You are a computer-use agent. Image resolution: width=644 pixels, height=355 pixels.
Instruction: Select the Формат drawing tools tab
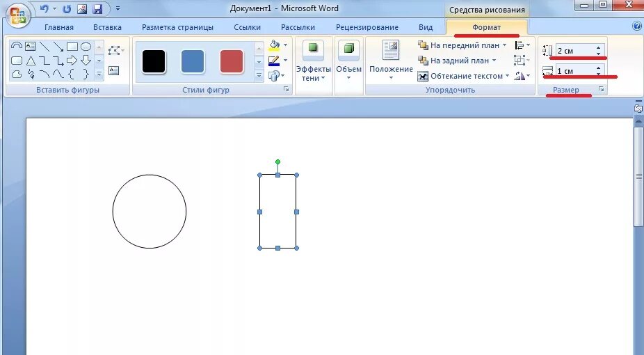coord(486,28)
